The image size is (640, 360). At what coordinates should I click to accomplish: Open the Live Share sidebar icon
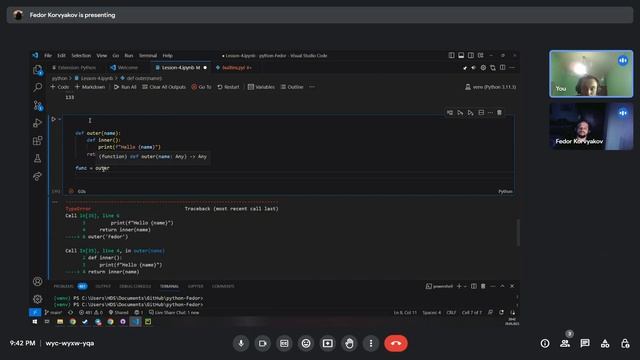click(38, 176)
